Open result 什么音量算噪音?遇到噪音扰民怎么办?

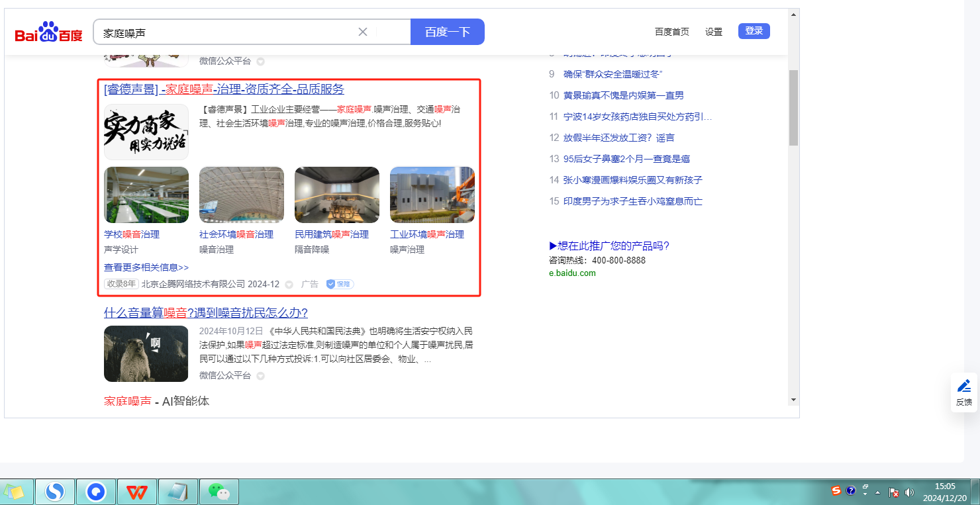pos(205,312)
